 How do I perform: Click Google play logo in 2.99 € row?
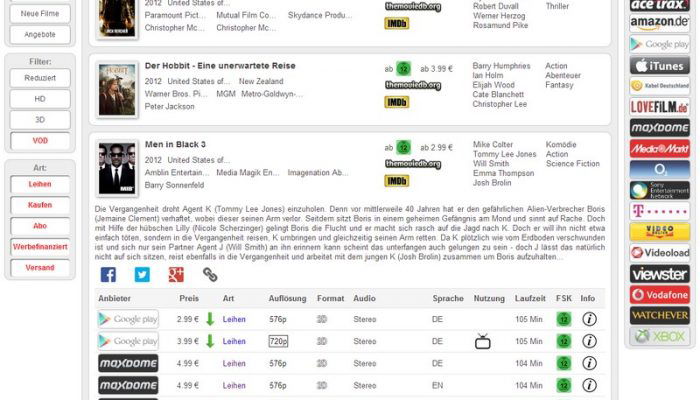tap(128, 319)
